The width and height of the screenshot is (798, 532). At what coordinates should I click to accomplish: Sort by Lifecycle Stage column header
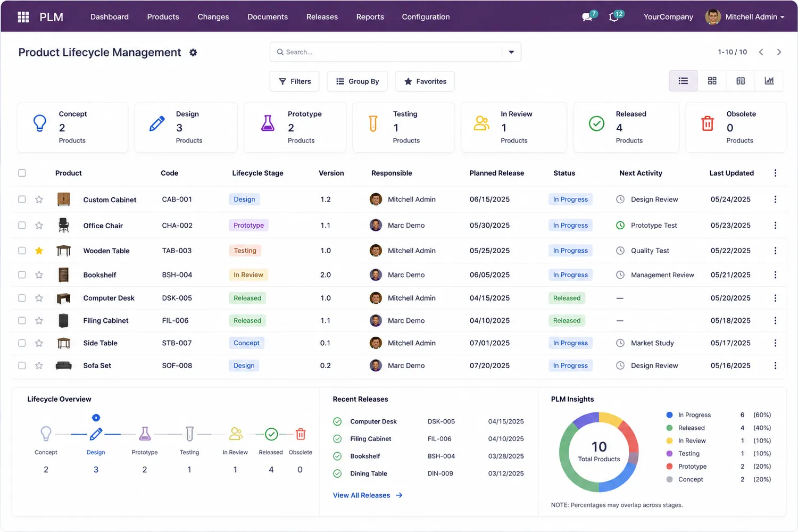[x=257, y=173]
